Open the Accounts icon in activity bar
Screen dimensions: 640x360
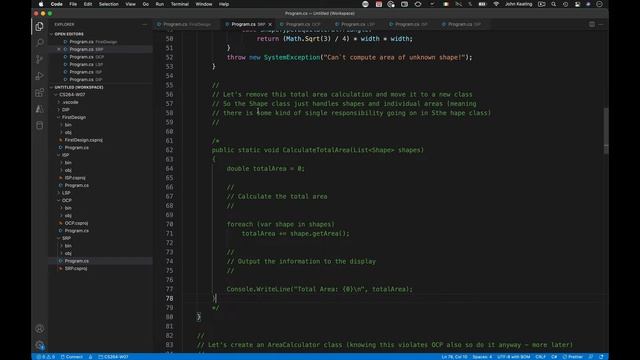pos(40,329)
